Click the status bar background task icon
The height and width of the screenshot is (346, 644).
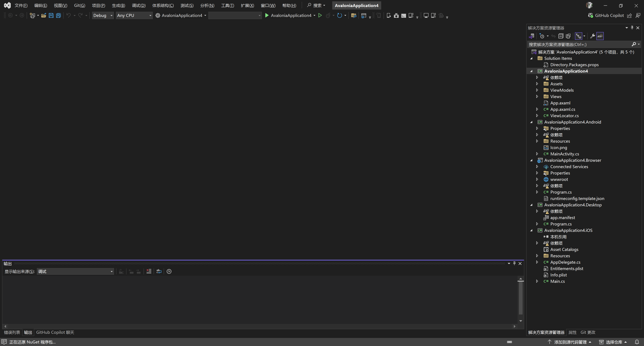click(x=509, y=342)
